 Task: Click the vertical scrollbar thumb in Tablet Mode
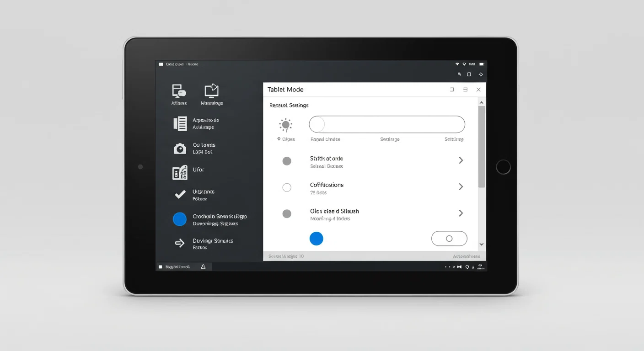[x=481, y=147]
